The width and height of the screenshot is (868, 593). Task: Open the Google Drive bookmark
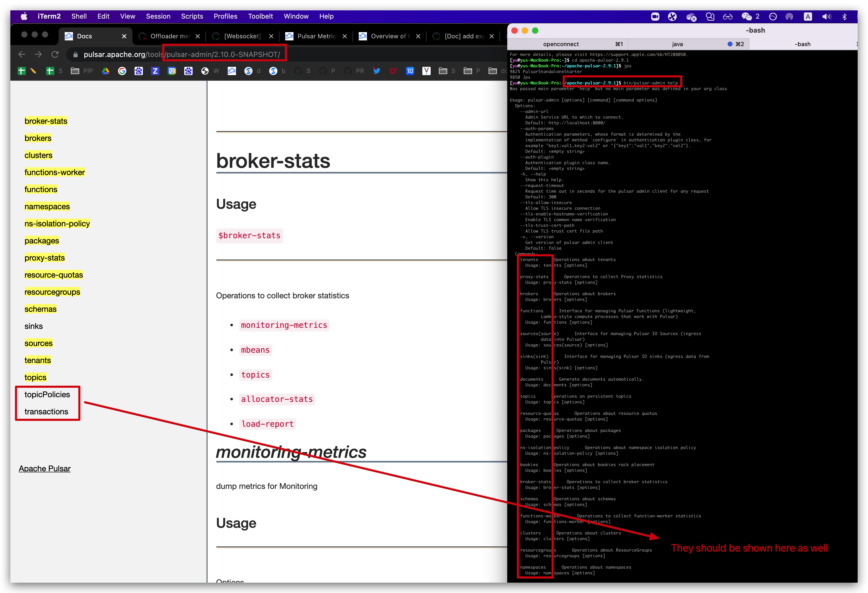click(x=106, y=71)
